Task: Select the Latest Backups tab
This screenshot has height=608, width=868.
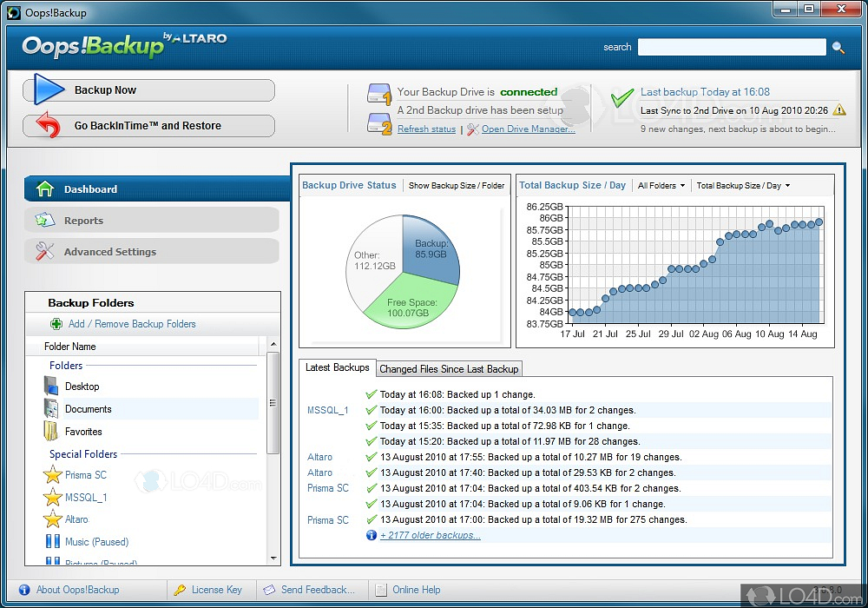Action: (337, 368)
